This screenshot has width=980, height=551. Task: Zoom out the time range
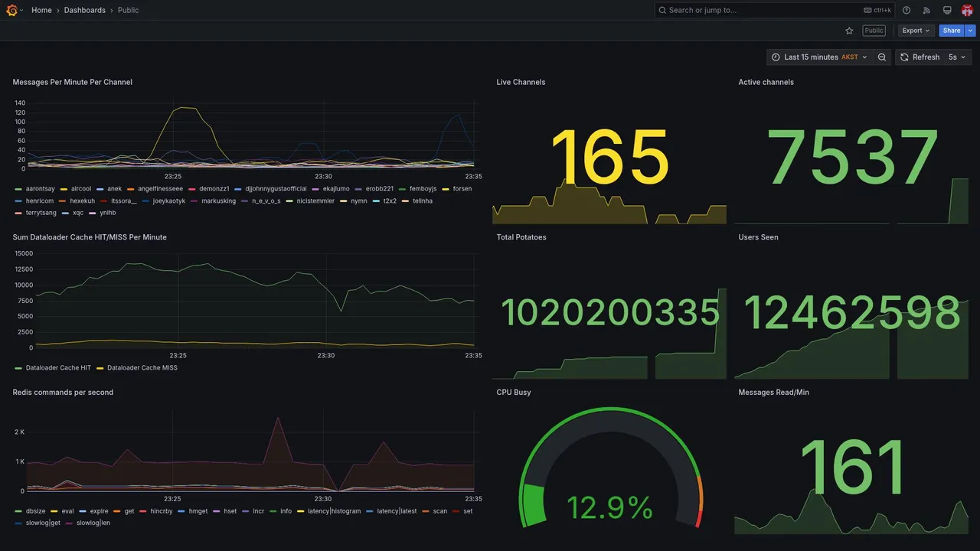pos(882,57)
